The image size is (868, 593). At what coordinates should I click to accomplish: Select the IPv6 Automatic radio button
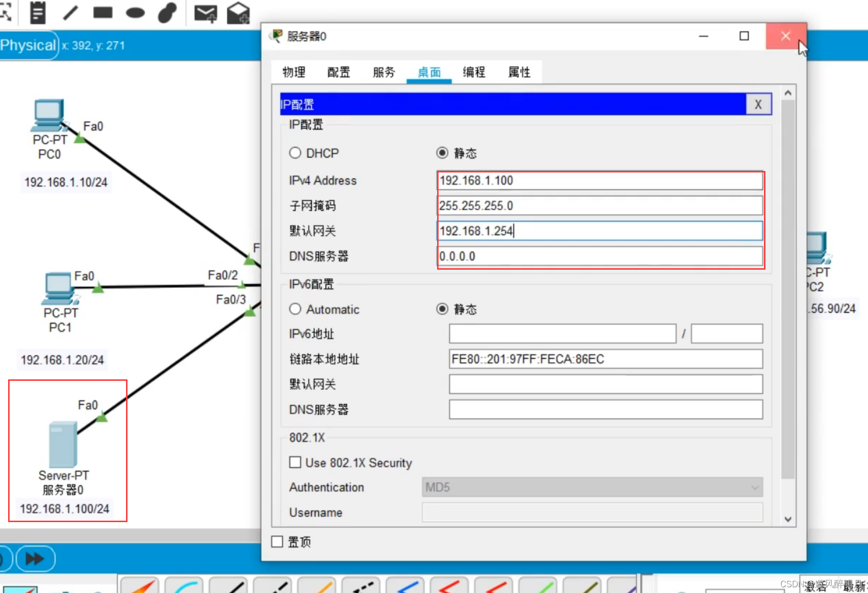coord(295,309)
